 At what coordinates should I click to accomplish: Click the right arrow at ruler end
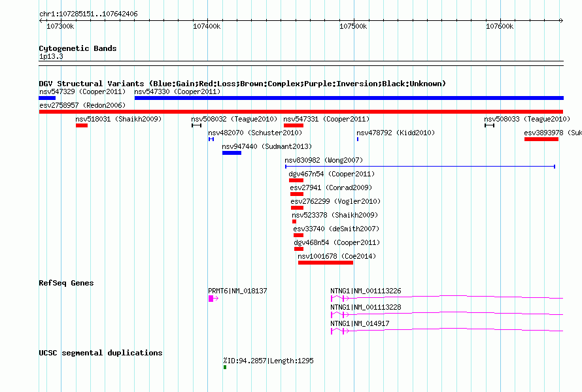pos(561,21)
